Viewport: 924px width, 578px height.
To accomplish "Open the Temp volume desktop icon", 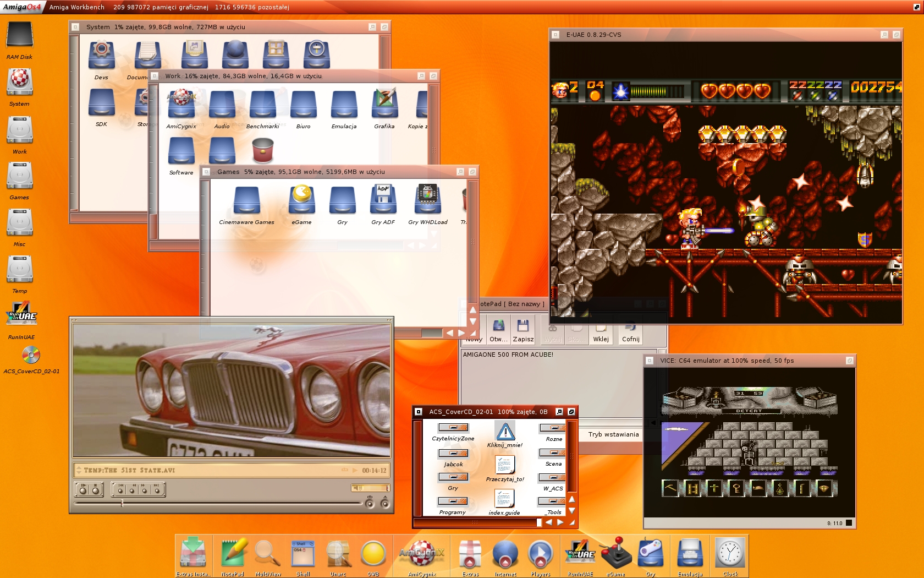I will point(20,270).
